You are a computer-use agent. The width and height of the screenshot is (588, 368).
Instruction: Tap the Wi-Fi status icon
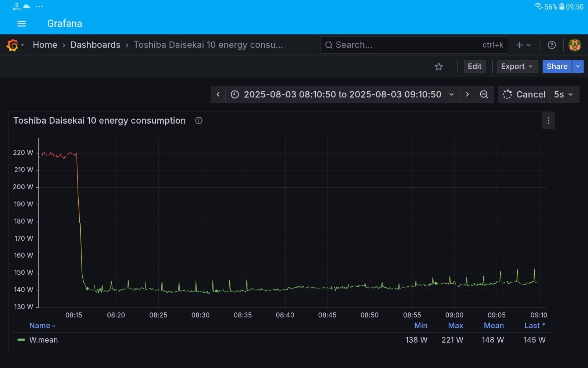[x=538, y=6]
